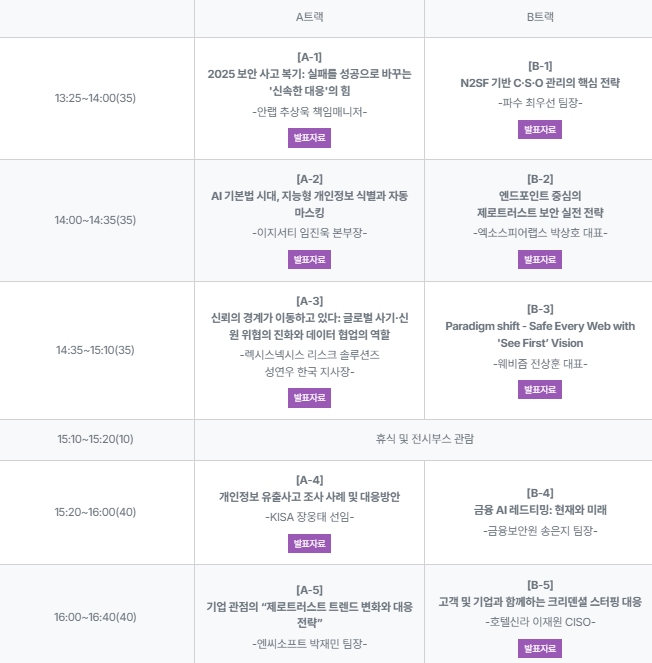Download the A-2 발표자료 presentation file

click(x=309, y=260)
